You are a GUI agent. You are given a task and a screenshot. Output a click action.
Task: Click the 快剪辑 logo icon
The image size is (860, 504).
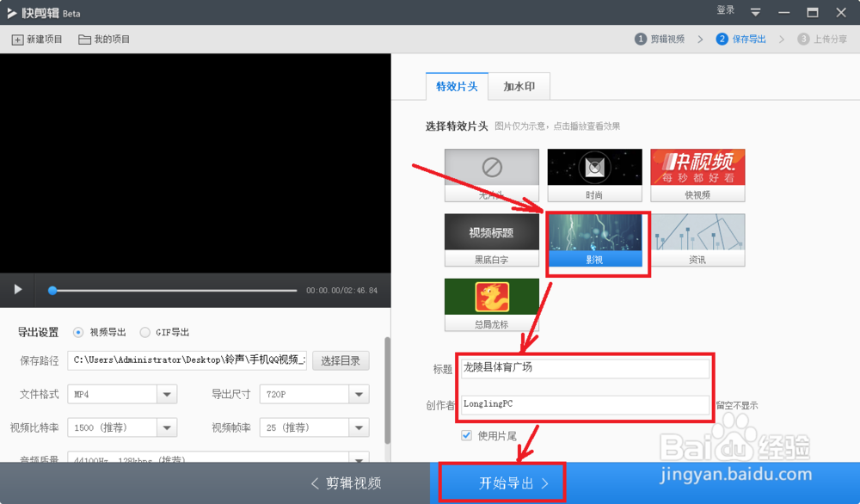click(x=11, y=13)
